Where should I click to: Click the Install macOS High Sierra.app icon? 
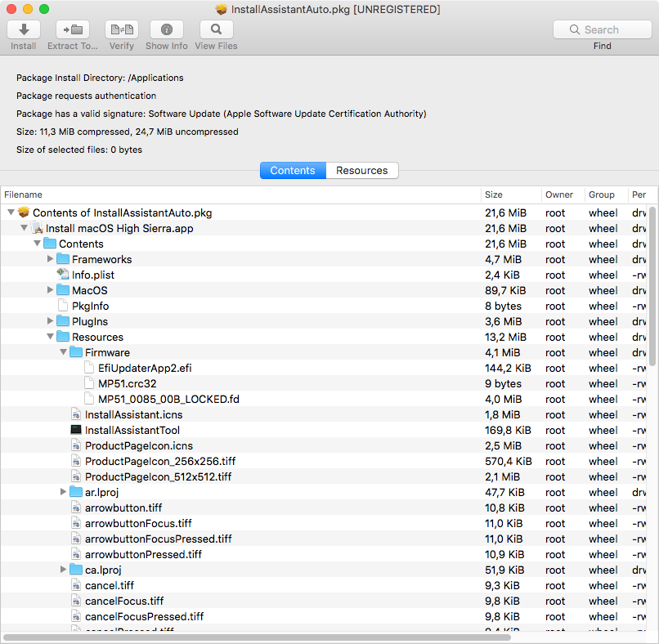click(x=37, y=228)
